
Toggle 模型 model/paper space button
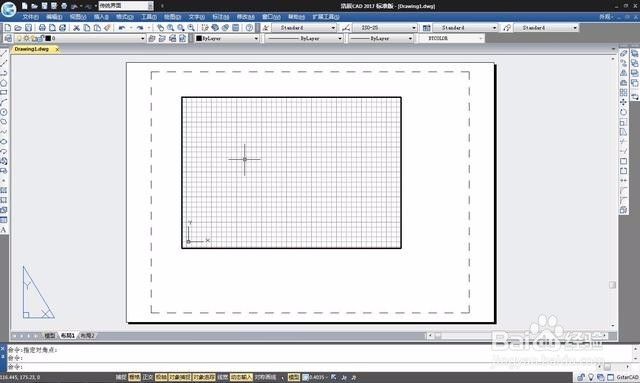pyautogui.click(x=294, y=377)
